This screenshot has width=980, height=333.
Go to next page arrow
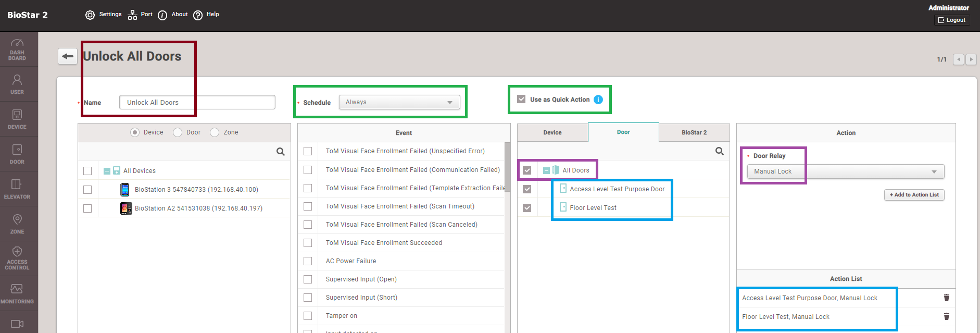coord(971,59)
